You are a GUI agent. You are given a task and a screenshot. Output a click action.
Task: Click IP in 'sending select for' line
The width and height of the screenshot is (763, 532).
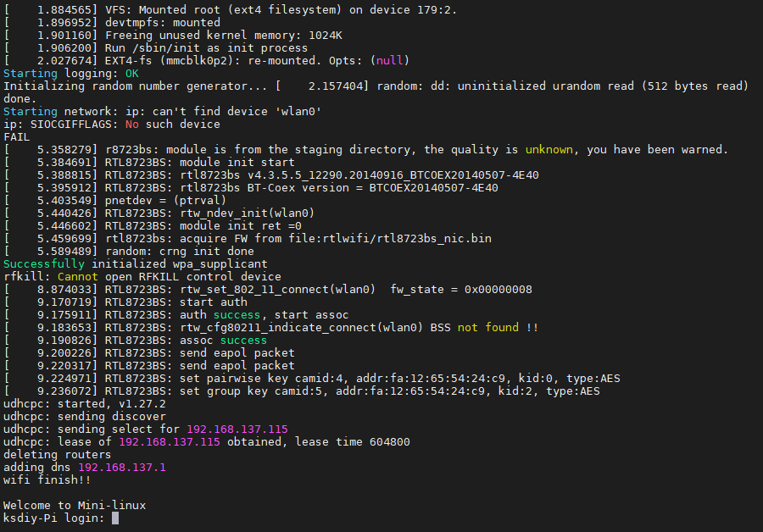tap(237, 429)
